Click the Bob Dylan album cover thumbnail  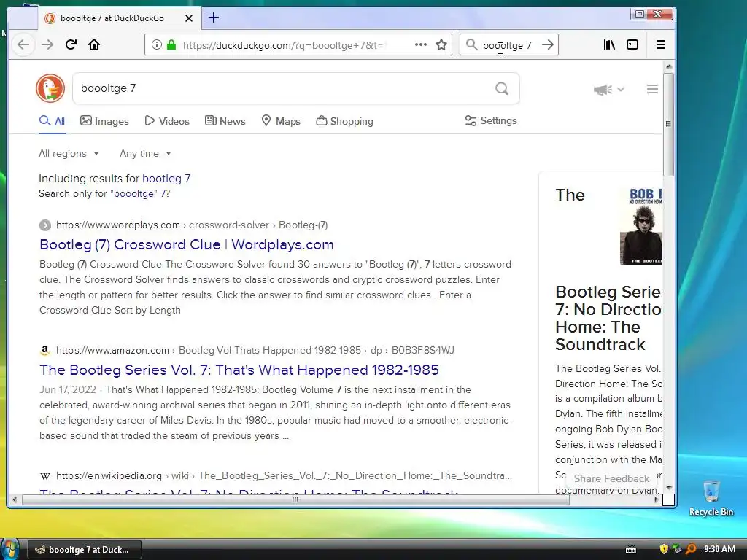[641, 226]
